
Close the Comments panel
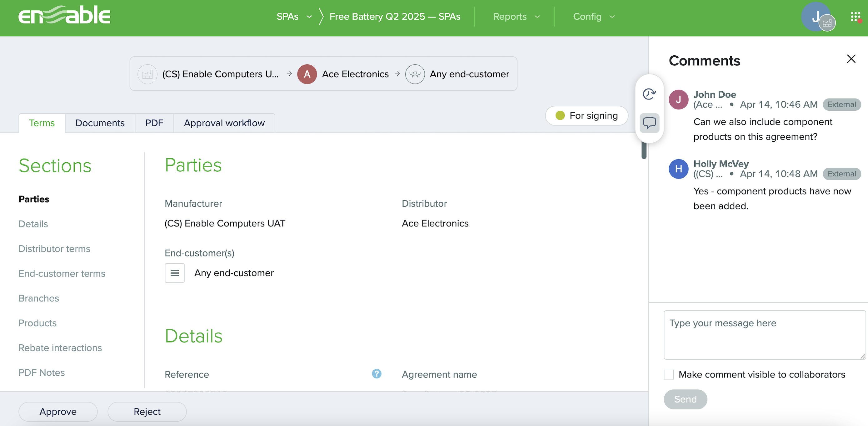click(851, 59)
